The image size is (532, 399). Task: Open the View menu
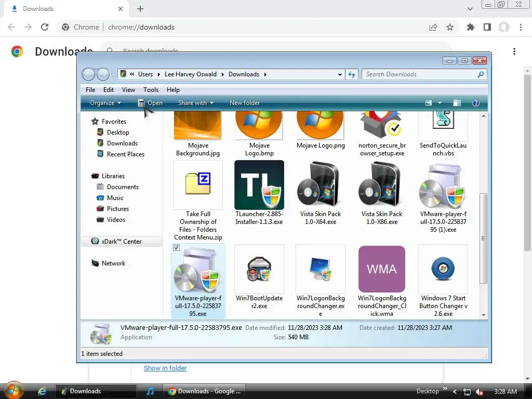pyautogui.click(x=128, y=89)
